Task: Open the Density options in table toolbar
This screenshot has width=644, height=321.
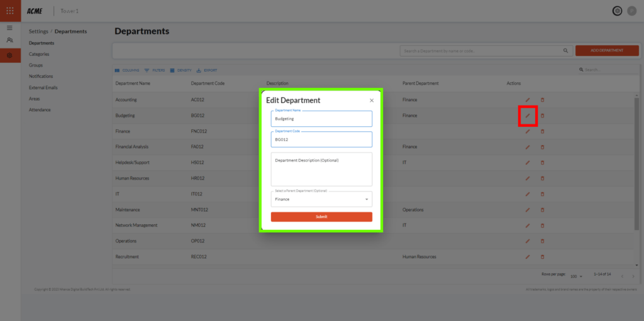Action: 181,70
